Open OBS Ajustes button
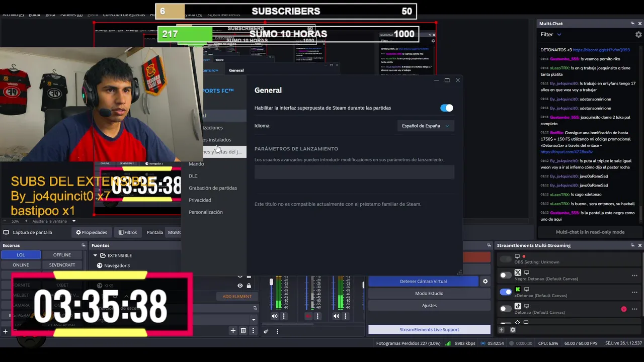The width and height of the screenshot is (644, 362). click(429, 306)
